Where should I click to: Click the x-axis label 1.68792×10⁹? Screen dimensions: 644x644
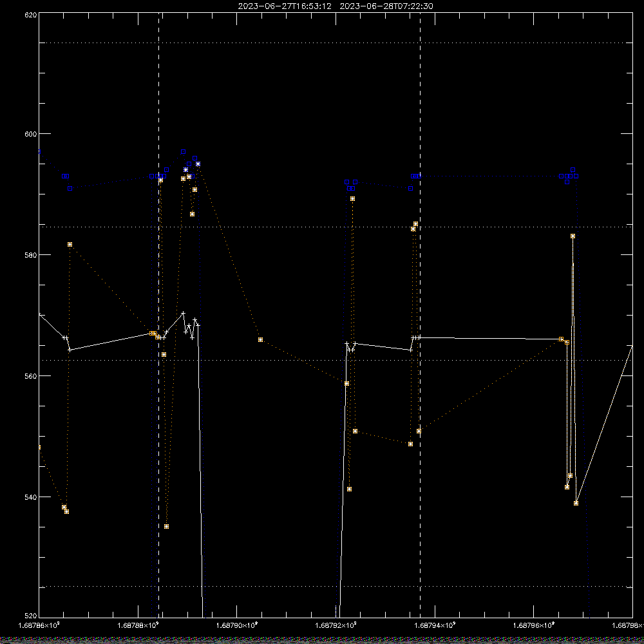tap(336, 625)
